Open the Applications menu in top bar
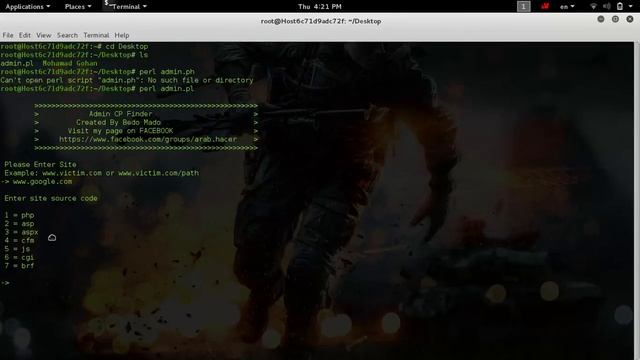 tap(27, 7)
